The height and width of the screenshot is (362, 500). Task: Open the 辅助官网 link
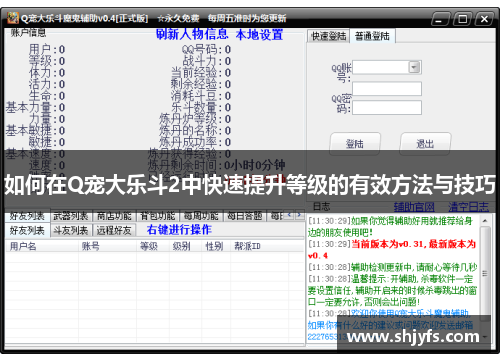click(x=414, y=207)
